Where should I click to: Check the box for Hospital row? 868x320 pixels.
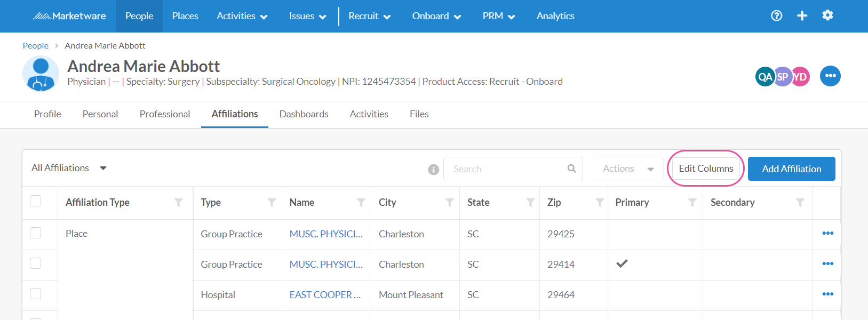tap(36, 293)
